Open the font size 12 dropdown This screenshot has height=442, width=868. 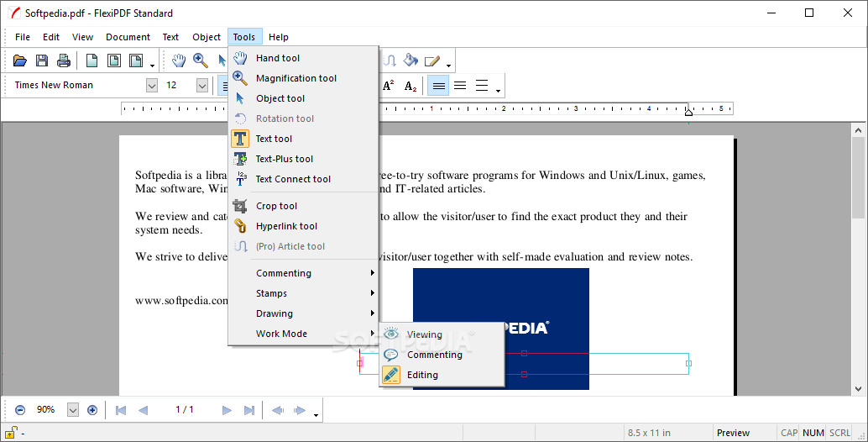tap(202, 86)
